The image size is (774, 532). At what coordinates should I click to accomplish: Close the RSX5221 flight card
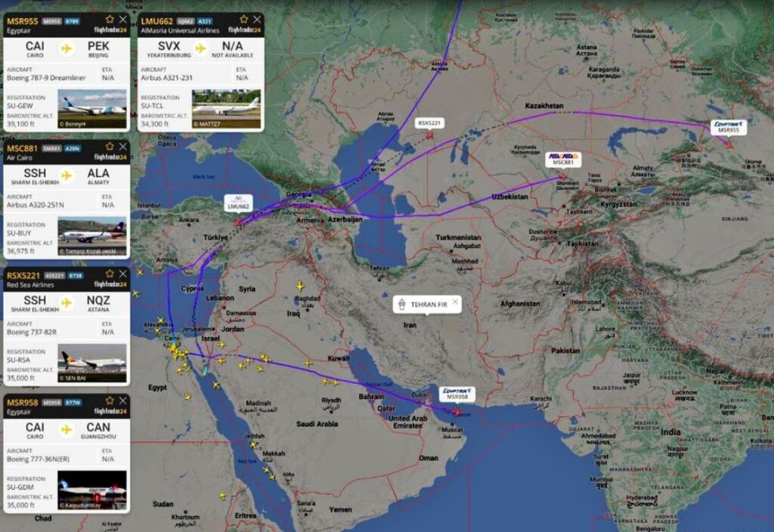[x=123, y=274]
